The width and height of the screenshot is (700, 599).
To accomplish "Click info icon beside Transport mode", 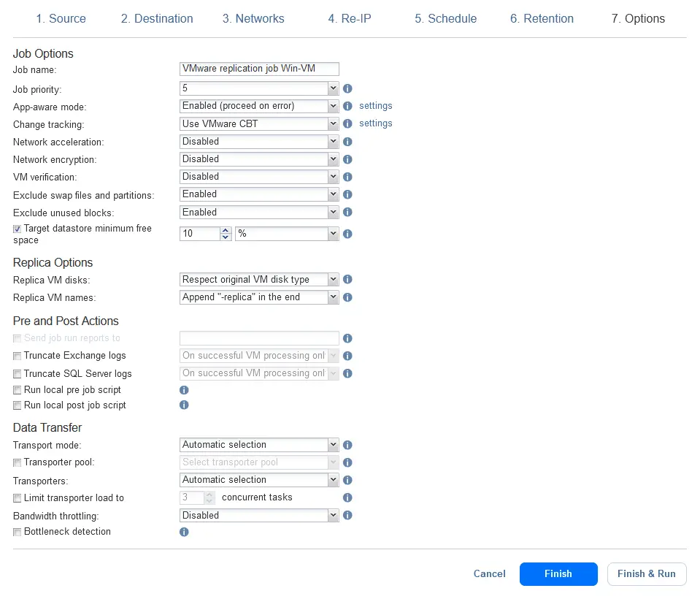I will pyautogui.click(x=347, y=445).
